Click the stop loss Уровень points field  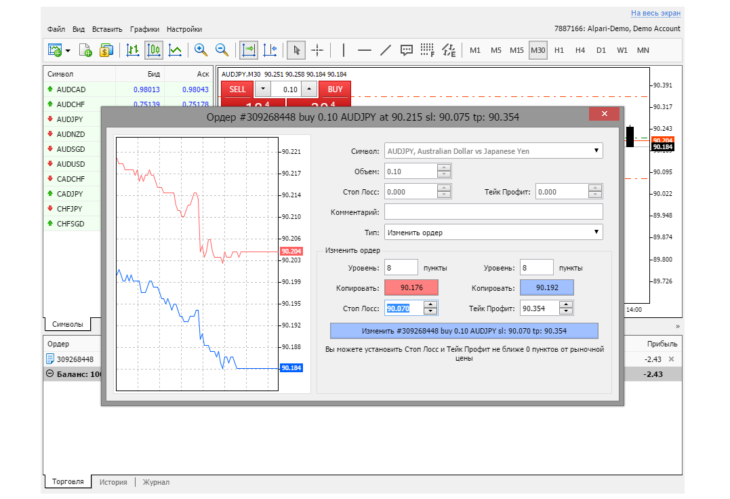point(401,268)
